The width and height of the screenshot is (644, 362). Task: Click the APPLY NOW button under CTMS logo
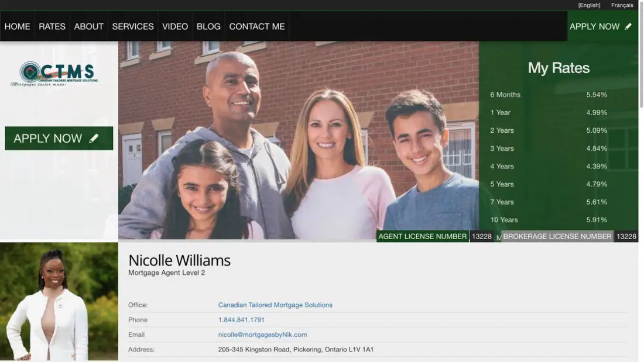59,139
